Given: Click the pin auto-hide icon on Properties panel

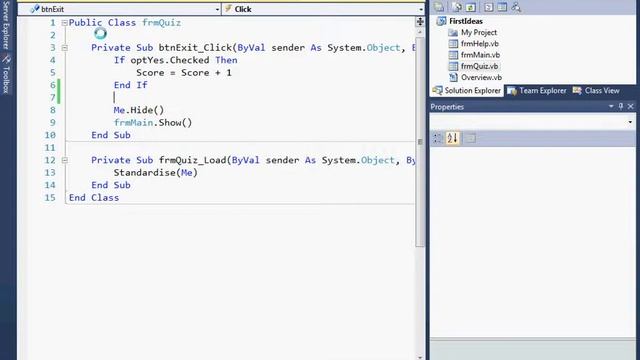Looking at the screenshot, I should tap(621, 106).
